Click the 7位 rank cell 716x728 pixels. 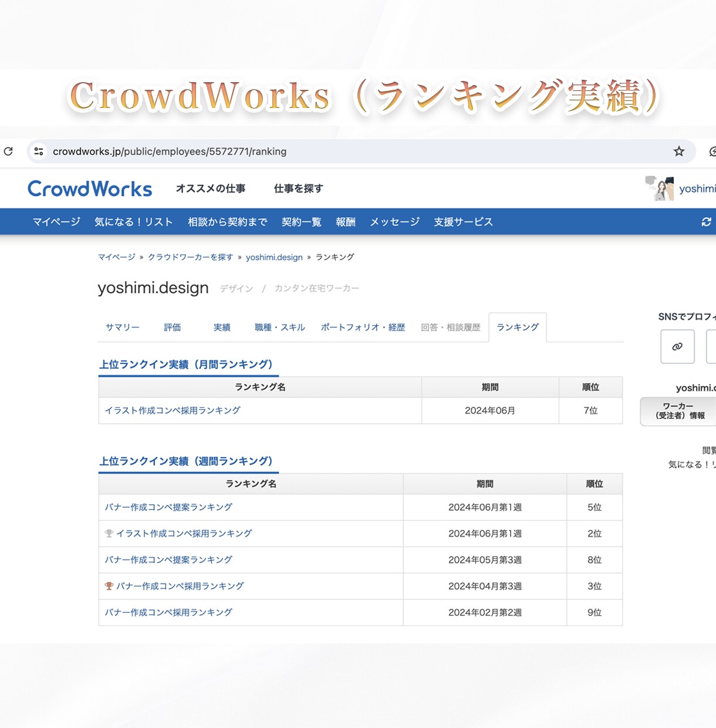590,410
